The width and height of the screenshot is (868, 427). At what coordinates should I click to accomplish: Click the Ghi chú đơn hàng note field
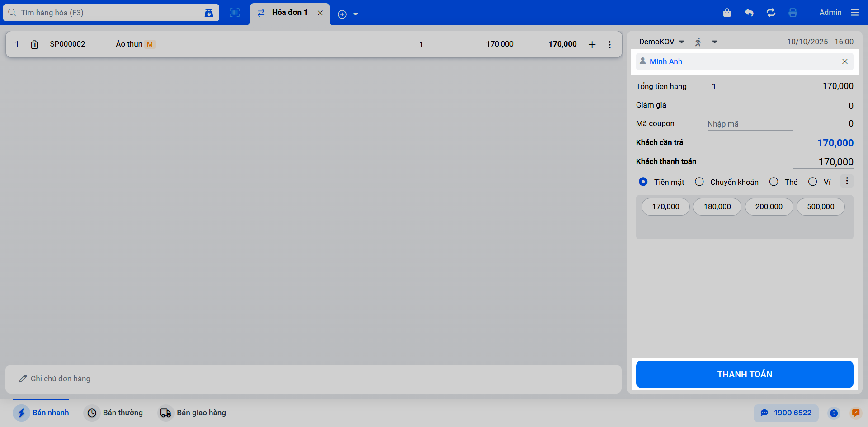pyautogui.click(x=313, y=379)
